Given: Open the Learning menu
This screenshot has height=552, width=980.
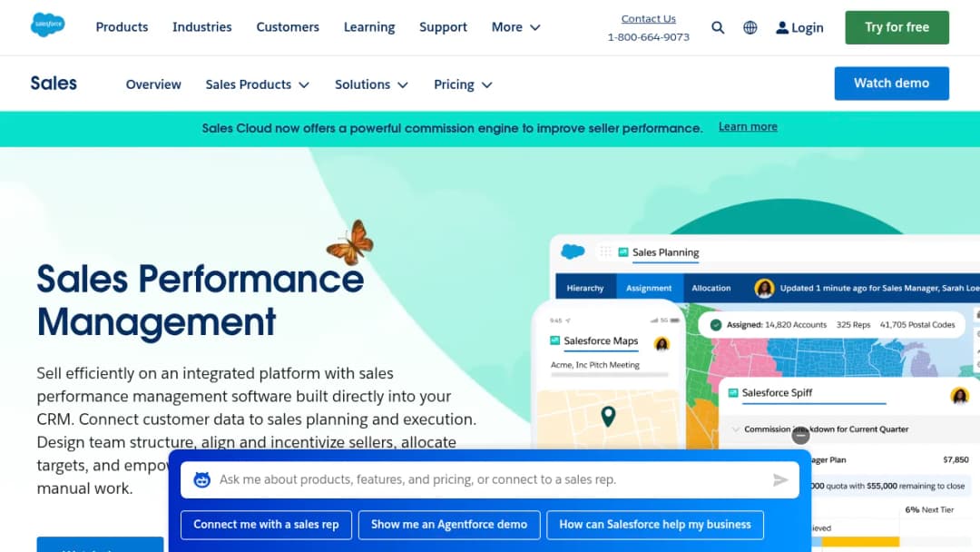Looking at the screenshot, I should [369, 27].
